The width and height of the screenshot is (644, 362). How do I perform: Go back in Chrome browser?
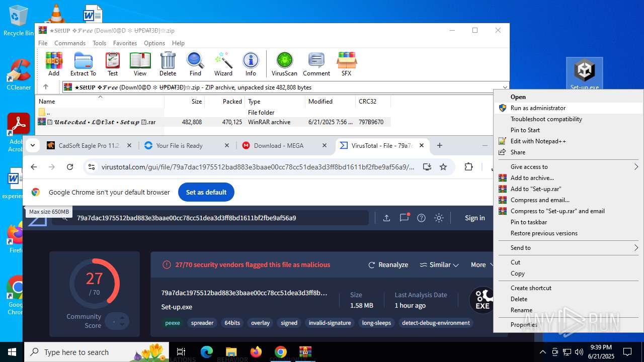pyautogui.click(x=34, y=167)
